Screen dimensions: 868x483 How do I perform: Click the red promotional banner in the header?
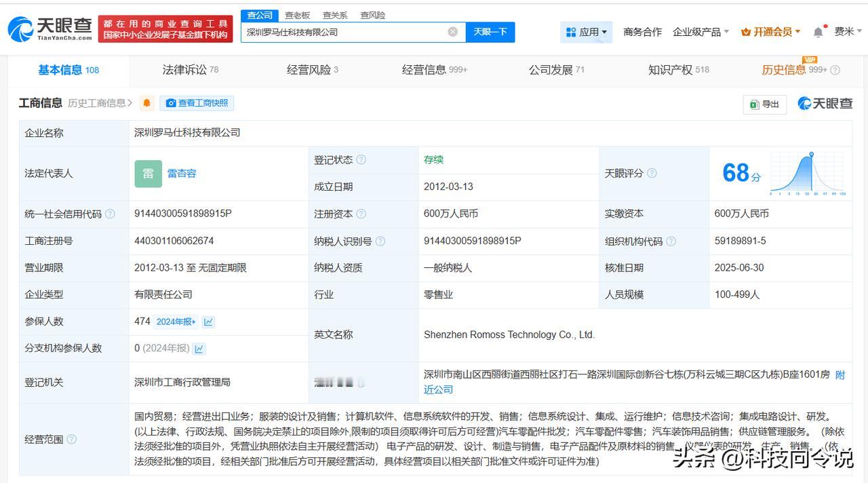(x=165, y=29)
